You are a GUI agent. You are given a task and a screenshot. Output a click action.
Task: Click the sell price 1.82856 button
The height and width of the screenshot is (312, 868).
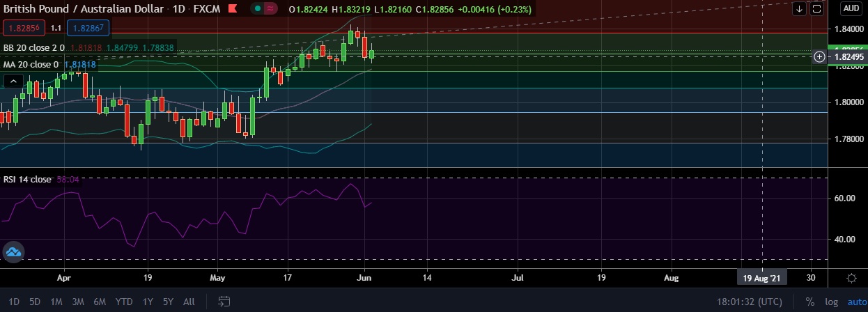[24, 29]
